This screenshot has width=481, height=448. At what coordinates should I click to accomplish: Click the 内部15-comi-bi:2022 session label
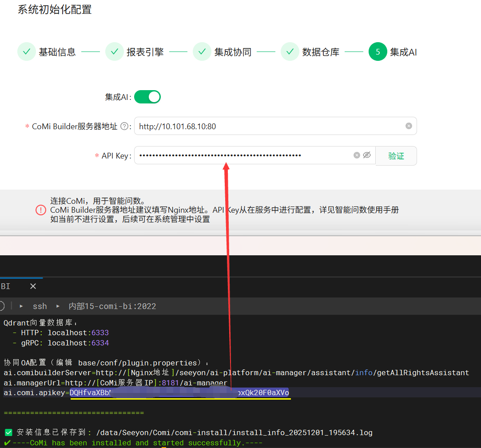point(112,306)
